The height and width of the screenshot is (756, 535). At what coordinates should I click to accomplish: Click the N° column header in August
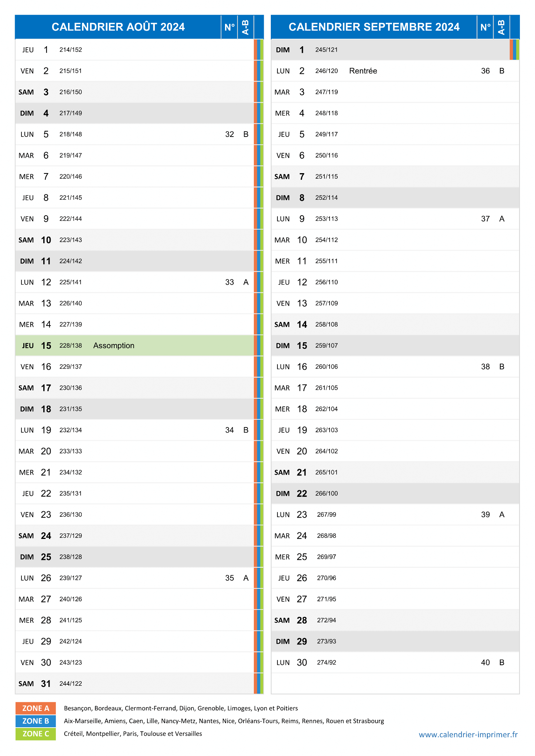pos(229,27)
